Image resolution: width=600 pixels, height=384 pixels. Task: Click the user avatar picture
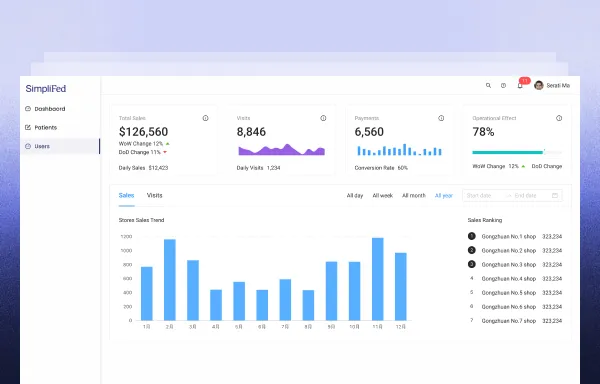tap(539, 85)
